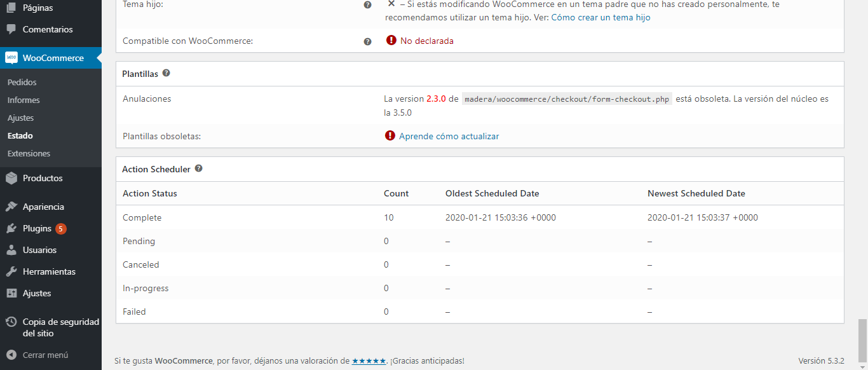Open WooCommerce Ajustes submenu item
This screenshot has height=370, width=868.
coord(21,118)
